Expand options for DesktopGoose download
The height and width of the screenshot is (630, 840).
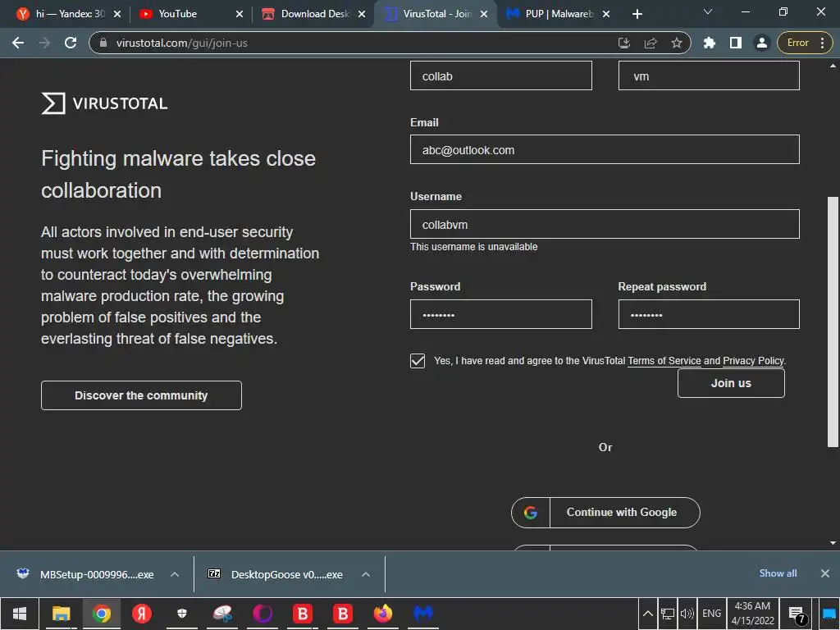pyautogui.click(x=366, y=574)
